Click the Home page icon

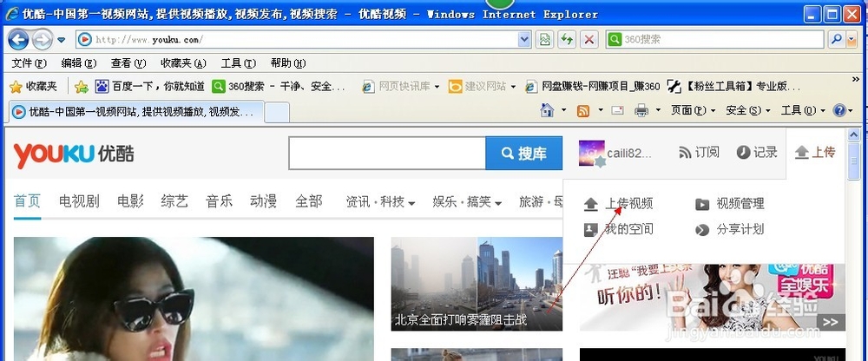[x=547, y=111]
